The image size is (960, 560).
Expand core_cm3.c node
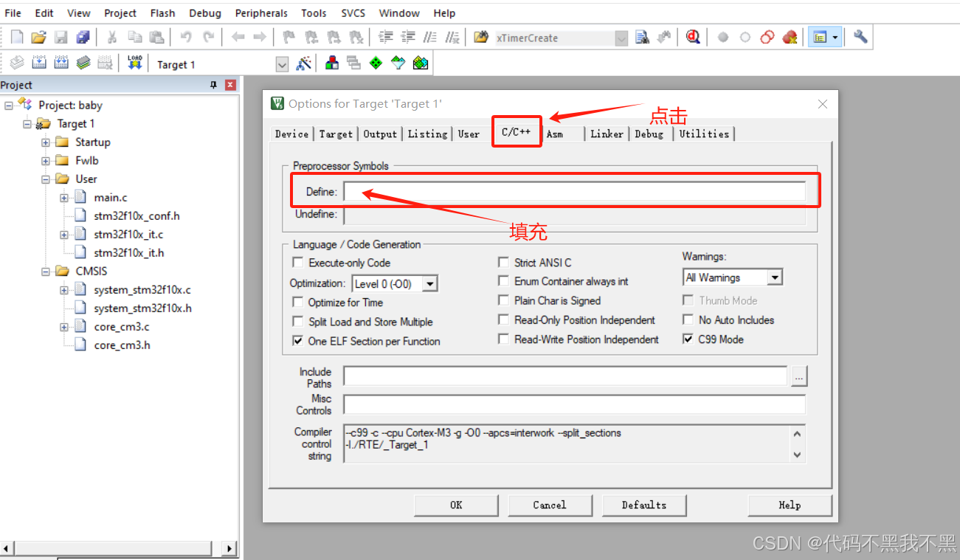click(64, 327)
